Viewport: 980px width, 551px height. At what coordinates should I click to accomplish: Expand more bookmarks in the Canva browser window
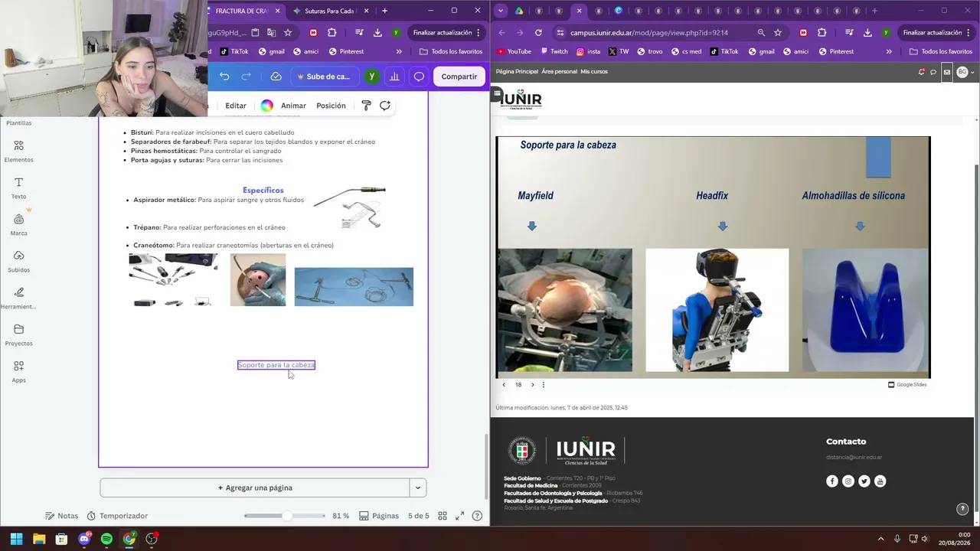click(x=399, y=52)
